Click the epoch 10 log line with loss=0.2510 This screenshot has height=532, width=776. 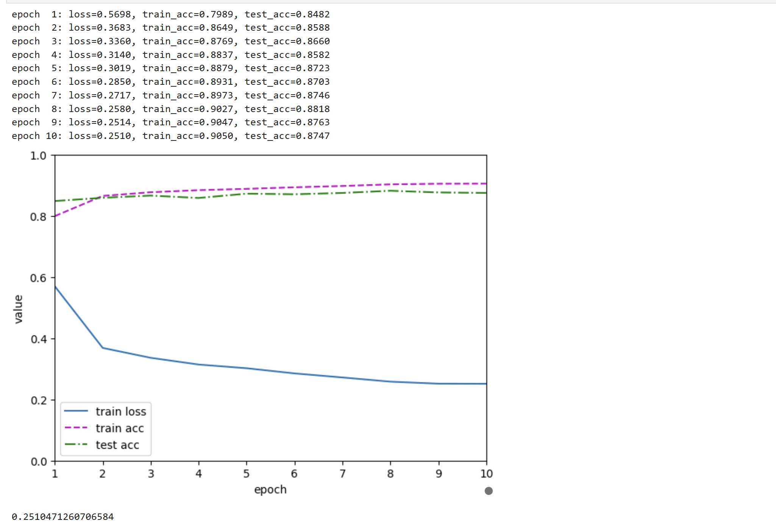click(170, 136)
